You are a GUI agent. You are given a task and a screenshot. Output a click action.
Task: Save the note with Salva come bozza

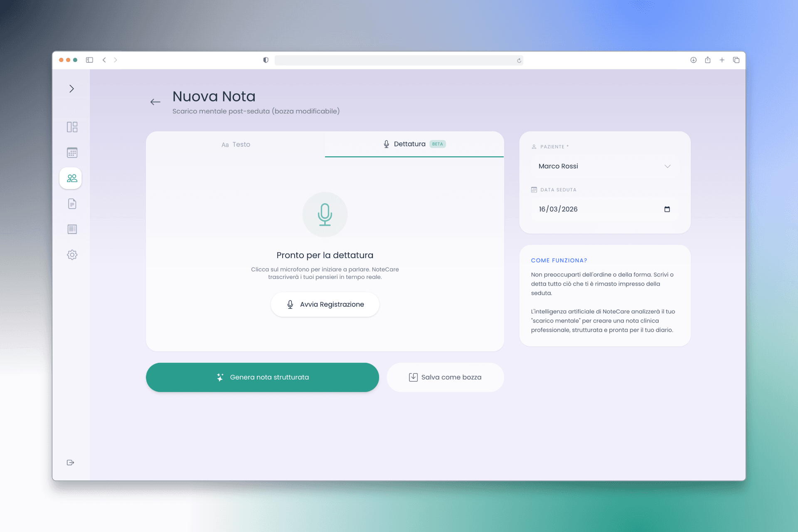click(x=445, y=377)
